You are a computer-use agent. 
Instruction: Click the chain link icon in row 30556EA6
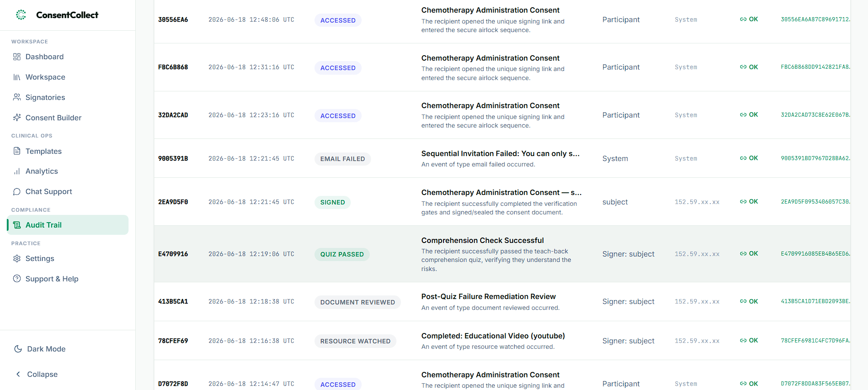point(743,19)
